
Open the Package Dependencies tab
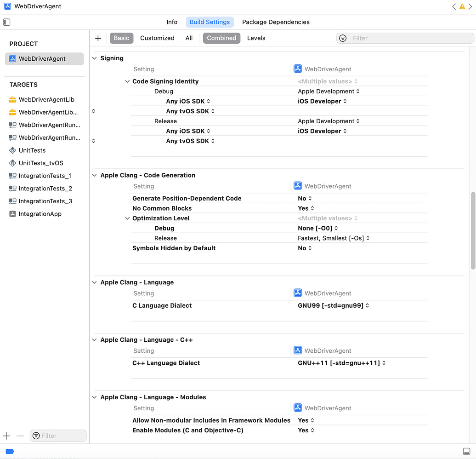click(276, 22)
